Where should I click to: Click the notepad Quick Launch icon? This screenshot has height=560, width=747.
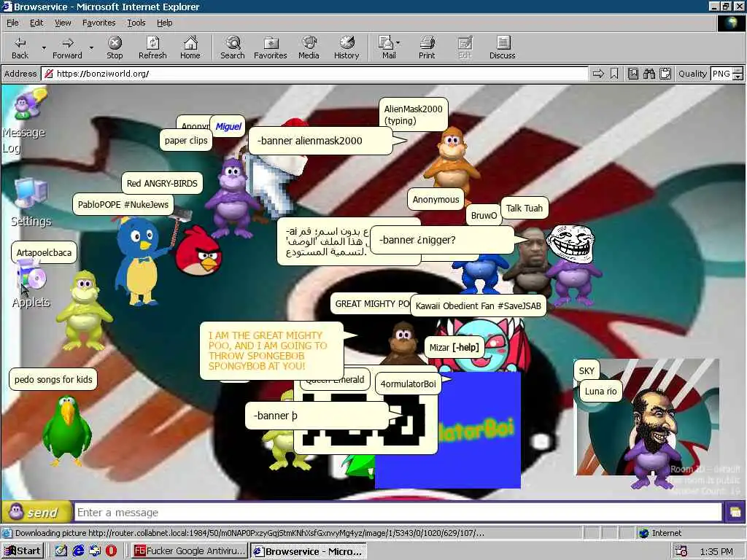tap(61, 551)
